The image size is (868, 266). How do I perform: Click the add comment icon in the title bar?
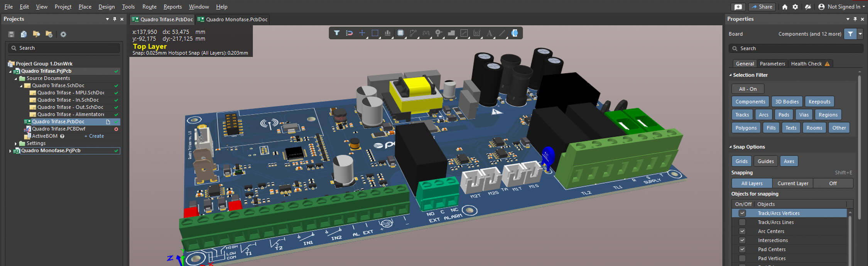point(738,7)
